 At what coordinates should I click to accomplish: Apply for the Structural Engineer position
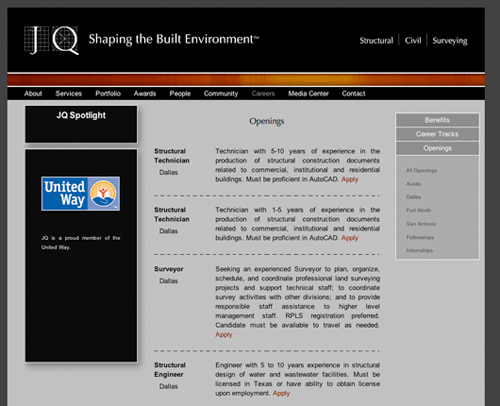281,393
